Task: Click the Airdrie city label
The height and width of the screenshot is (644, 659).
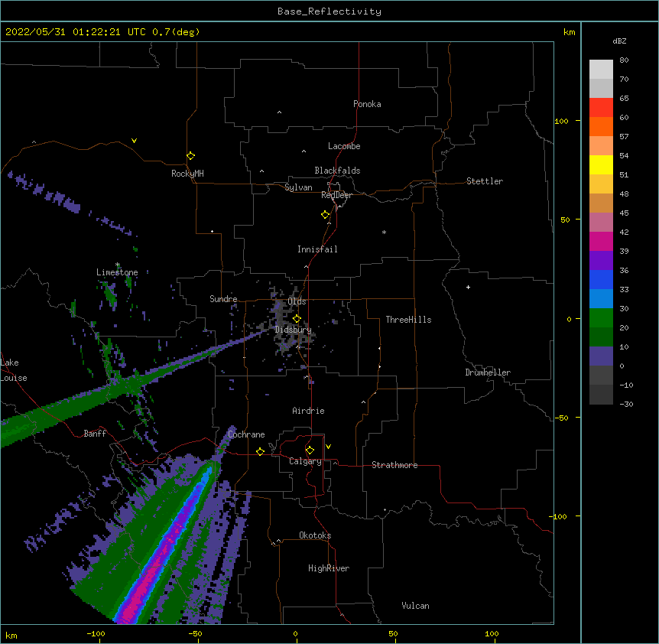Action: pos(308,411)
